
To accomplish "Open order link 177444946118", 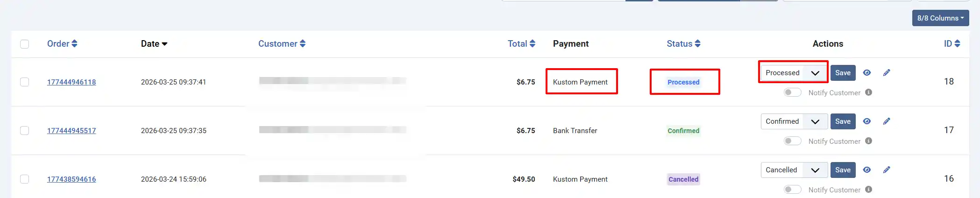I will [x=71, y=82].
